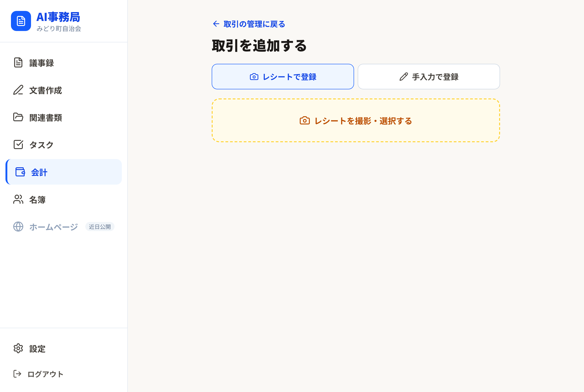The width and height of the screenshot is (584, 392).
Task: Click the 関連書類 folder icon in sidebar
Action: pyautogui.click(x=18, y=117)
